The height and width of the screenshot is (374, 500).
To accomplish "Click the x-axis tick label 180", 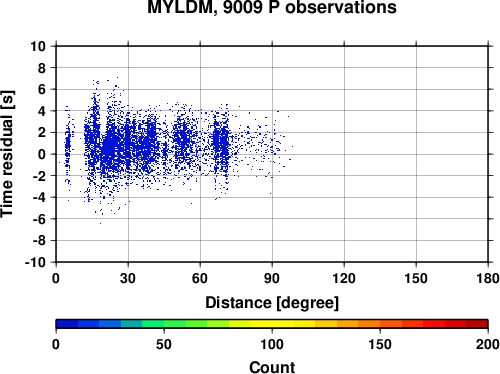I will coord(488,278).
